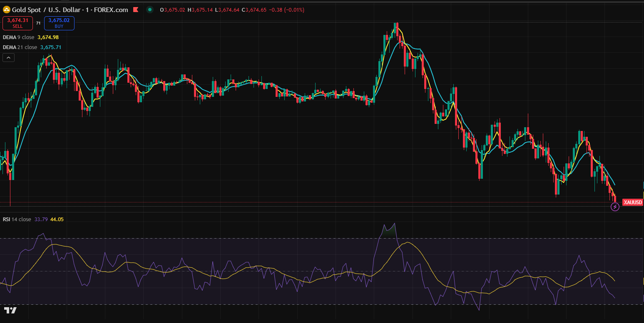Click the purple RSI value 33.79
Image resolution: width=644 pixels, height=323 pixels.
(x=41, y=219)
